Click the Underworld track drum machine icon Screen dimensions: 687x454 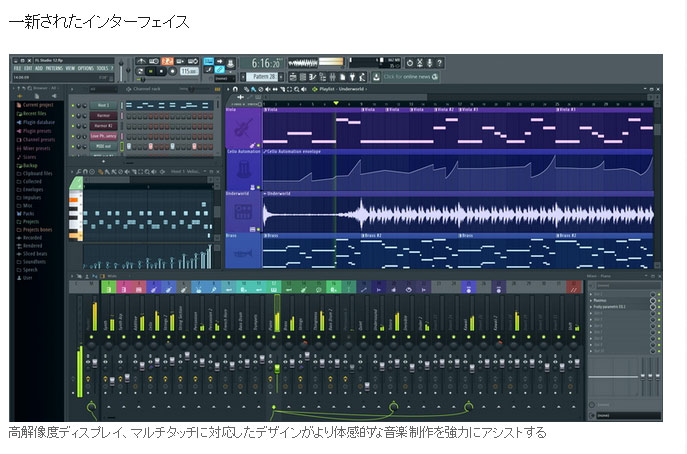tap(243, 211)
